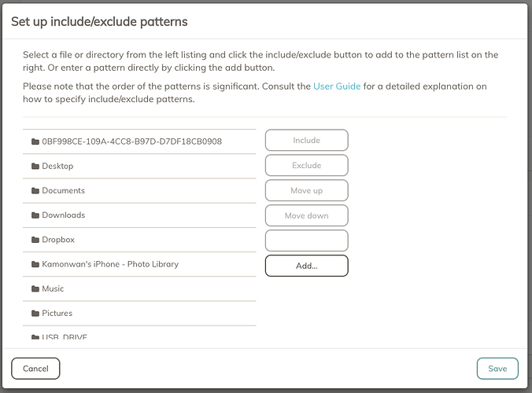The width and height of the screenshot is (532, 393).
Task: Click the Add... pattern button
Action: pos(307,266)
